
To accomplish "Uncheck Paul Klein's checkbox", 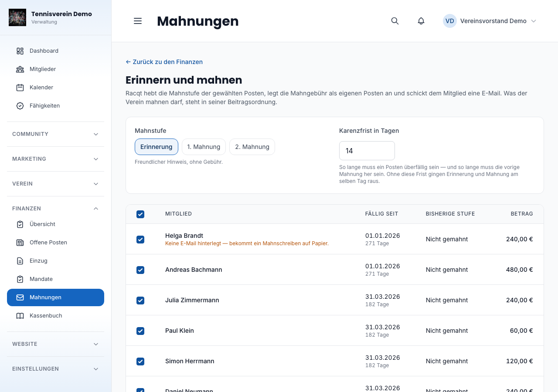I will coord(140,331).
